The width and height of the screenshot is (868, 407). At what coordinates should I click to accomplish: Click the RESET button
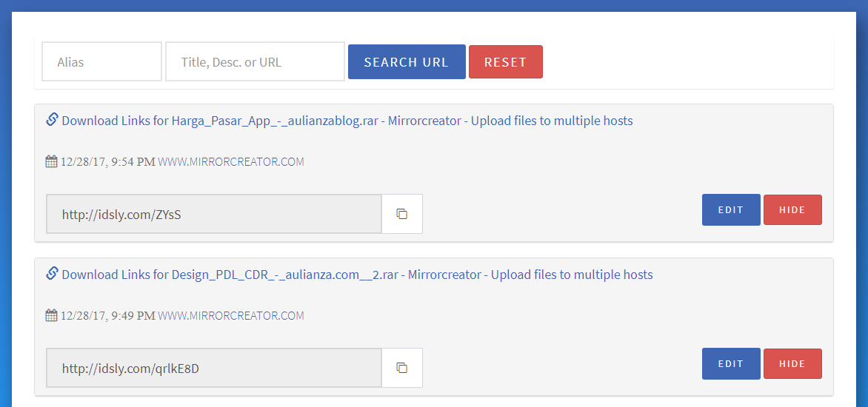(505, 62)
